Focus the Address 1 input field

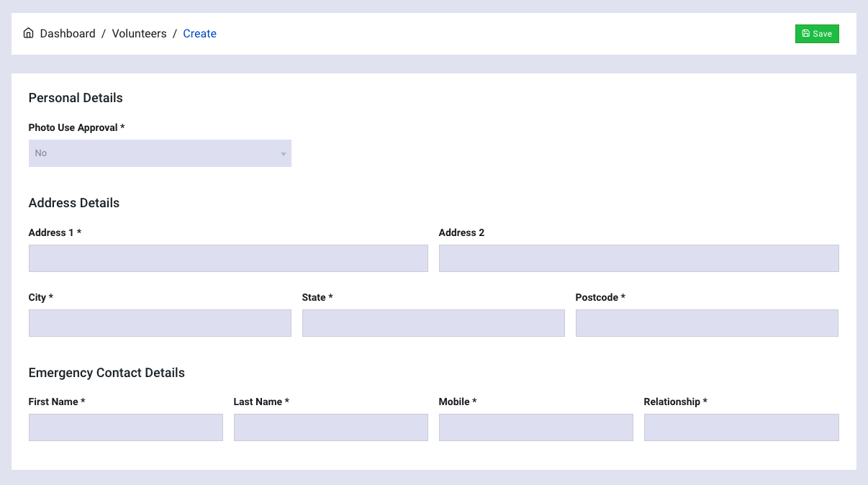[228, 258]
